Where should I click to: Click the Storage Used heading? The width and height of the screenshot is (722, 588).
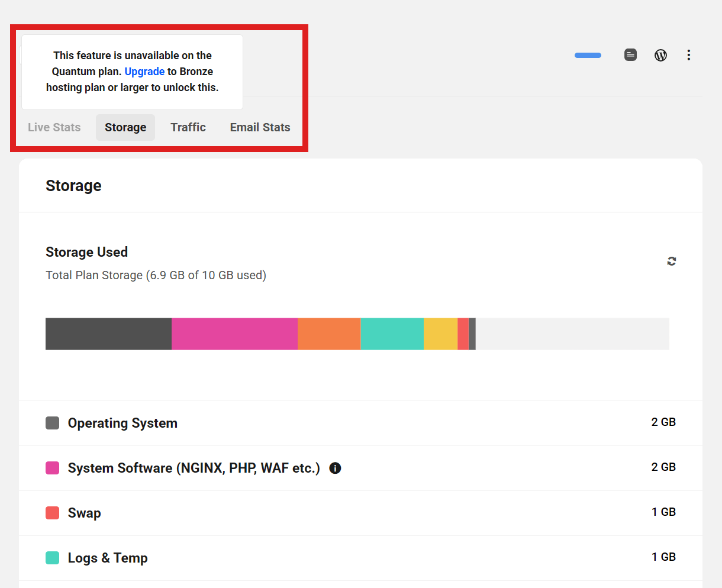[86, 252]
